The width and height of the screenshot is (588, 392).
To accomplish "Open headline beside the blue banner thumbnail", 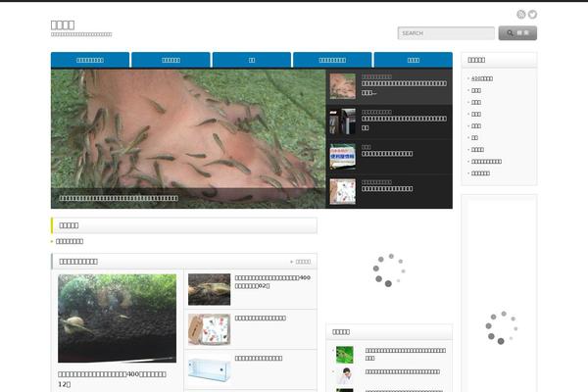I will point(387,154).
